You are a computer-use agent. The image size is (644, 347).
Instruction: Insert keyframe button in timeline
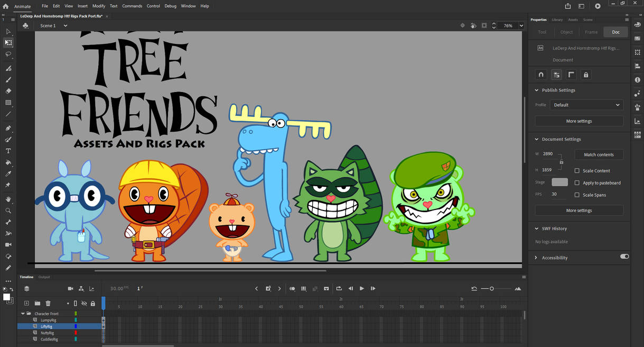(x=268, y=289)
